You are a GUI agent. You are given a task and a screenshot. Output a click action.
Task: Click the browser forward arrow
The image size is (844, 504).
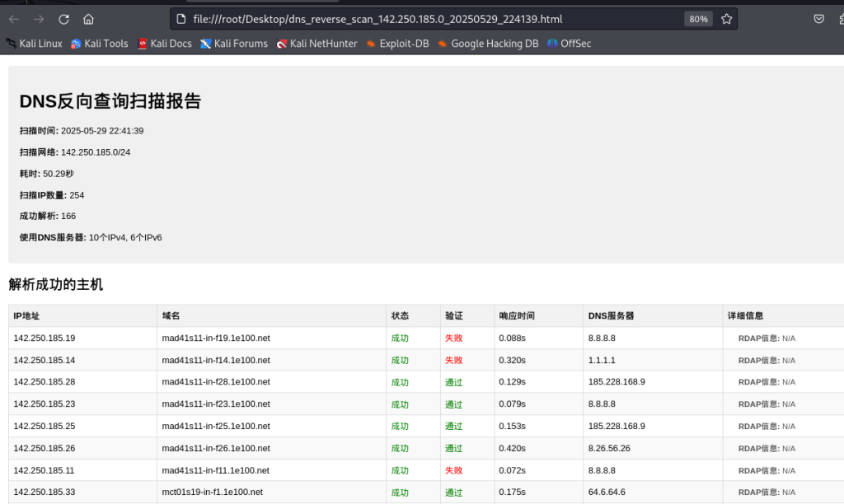[38, 19]
